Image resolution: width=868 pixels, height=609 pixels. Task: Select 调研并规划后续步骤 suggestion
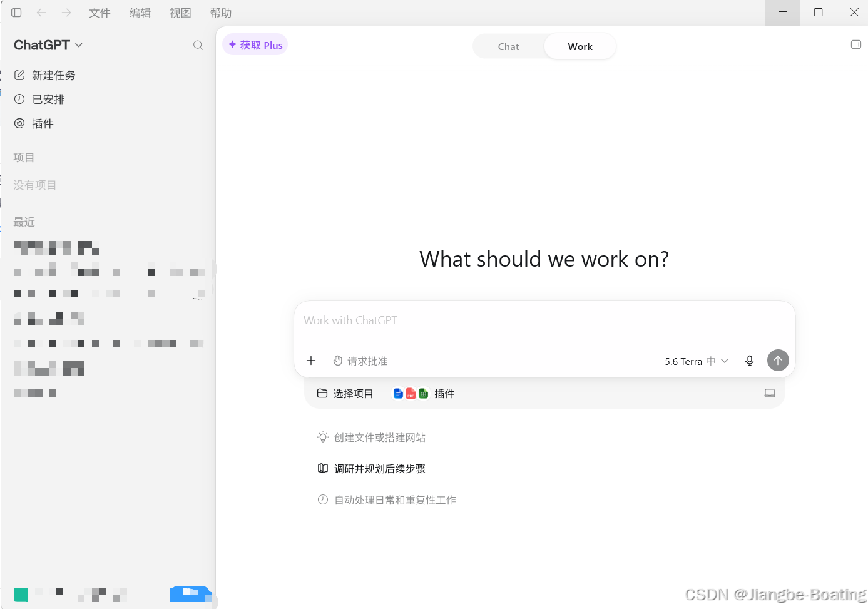tap(372, 469)
